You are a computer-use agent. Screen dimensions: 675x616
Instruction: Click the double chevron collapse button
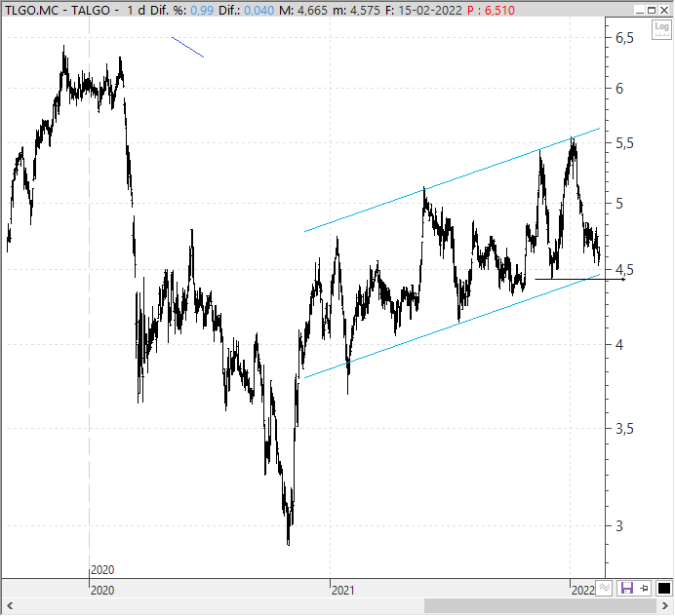(x=605, y=588)
